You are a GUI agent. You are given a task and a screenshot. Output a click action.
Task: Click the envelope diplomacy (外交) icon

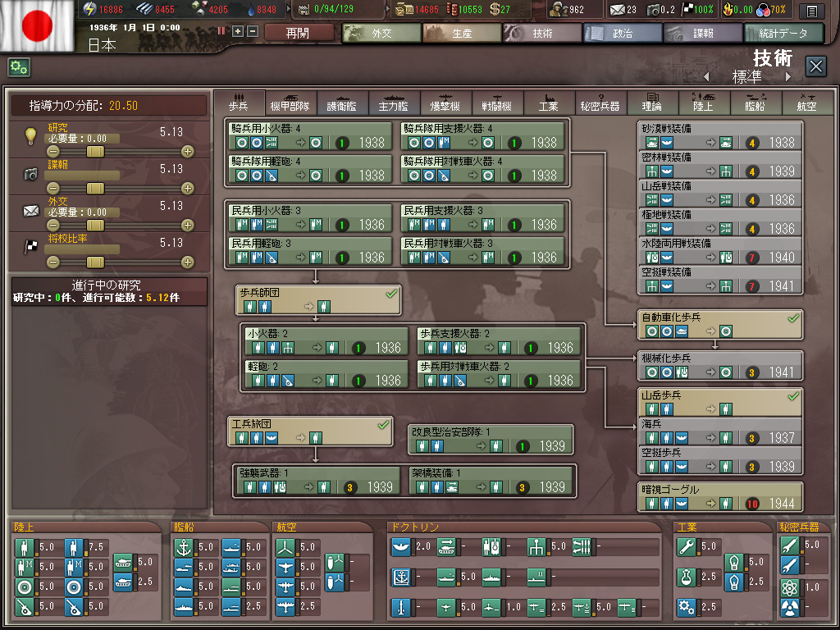point(30,211)
